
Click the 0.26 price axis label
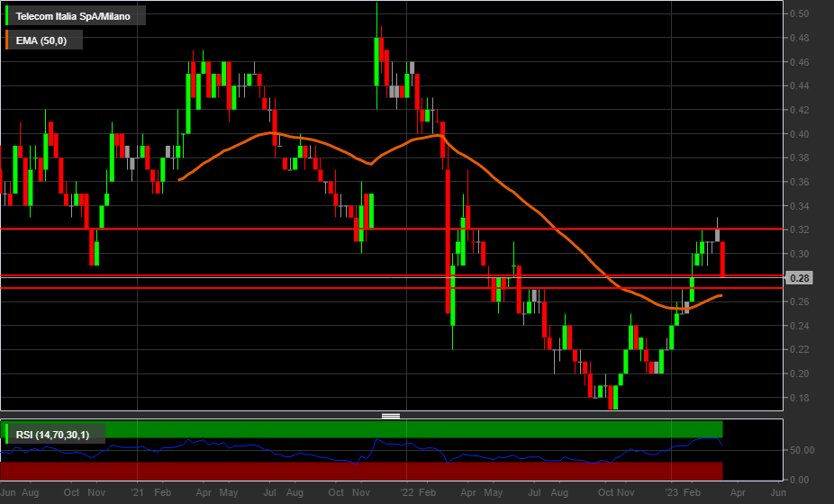pos(800,301)
